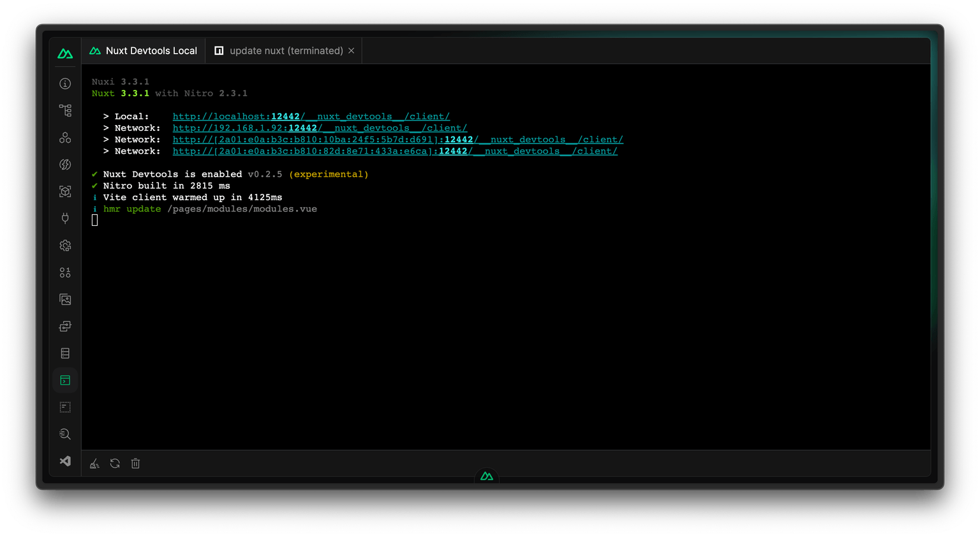Clear the terminal with the broom icon

click(x=94, y=463)
